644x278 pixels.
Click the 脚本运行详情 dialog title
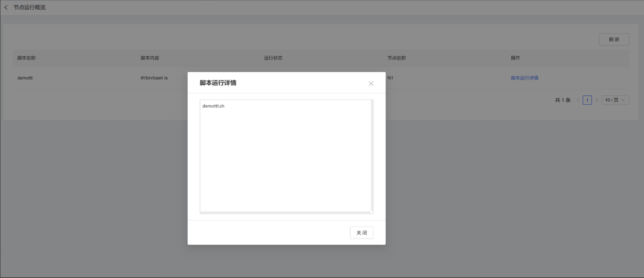click(x=218, y=83)
